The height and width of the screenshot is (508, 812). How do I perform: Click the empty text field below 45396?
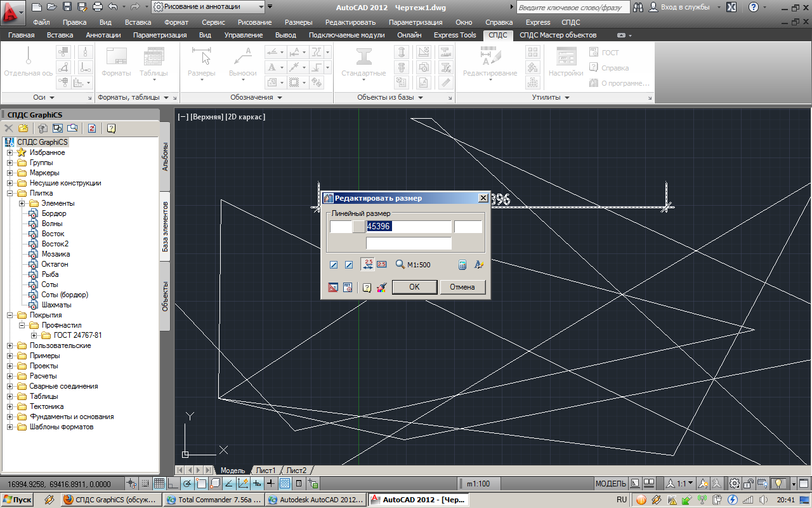409,243
